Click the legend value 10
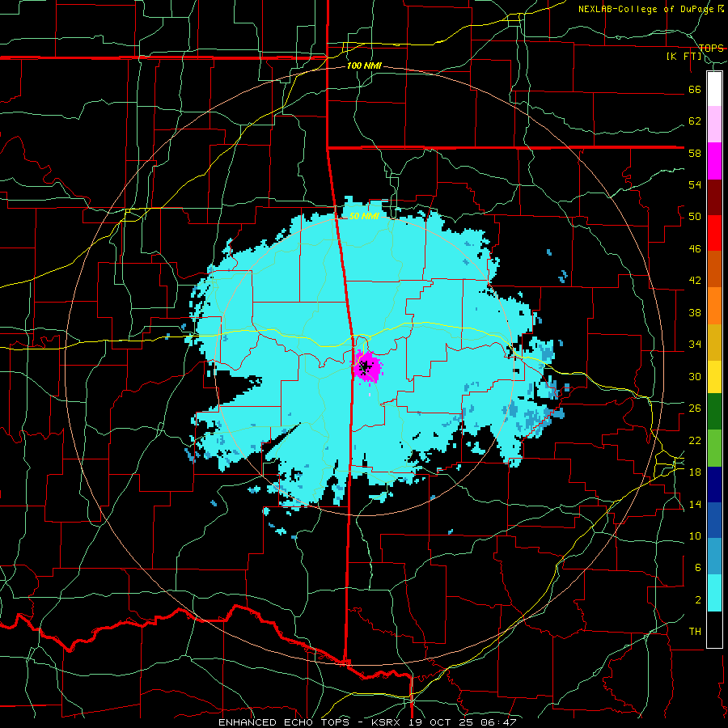Image resolution: width=728 pixels, height=728 pixels. (695, 535)
